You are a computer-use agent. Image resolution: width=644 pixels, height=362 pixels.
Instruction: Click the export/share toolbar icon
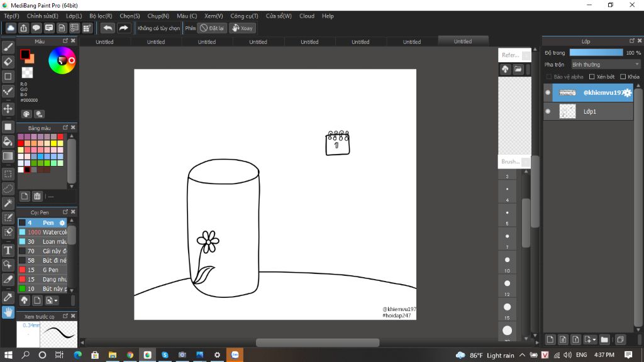[23, 28]
